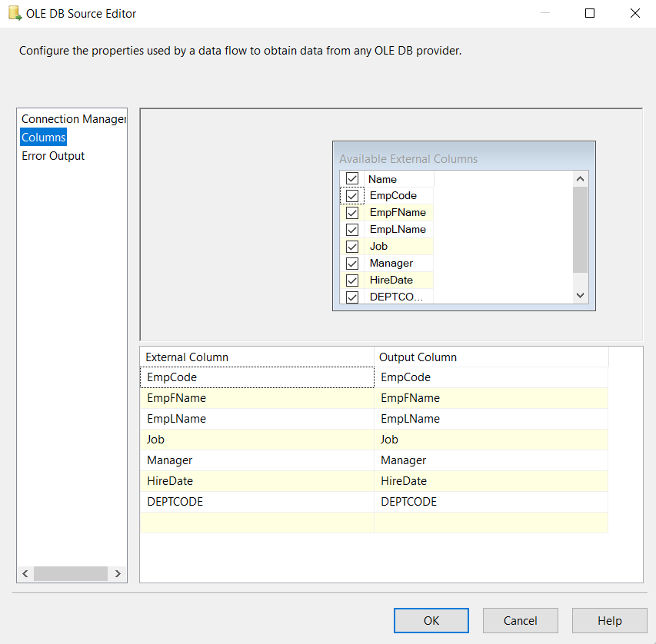656x644 pixels.
Task: Switch to the Error Output page
Action: click(x=52, y=155)
